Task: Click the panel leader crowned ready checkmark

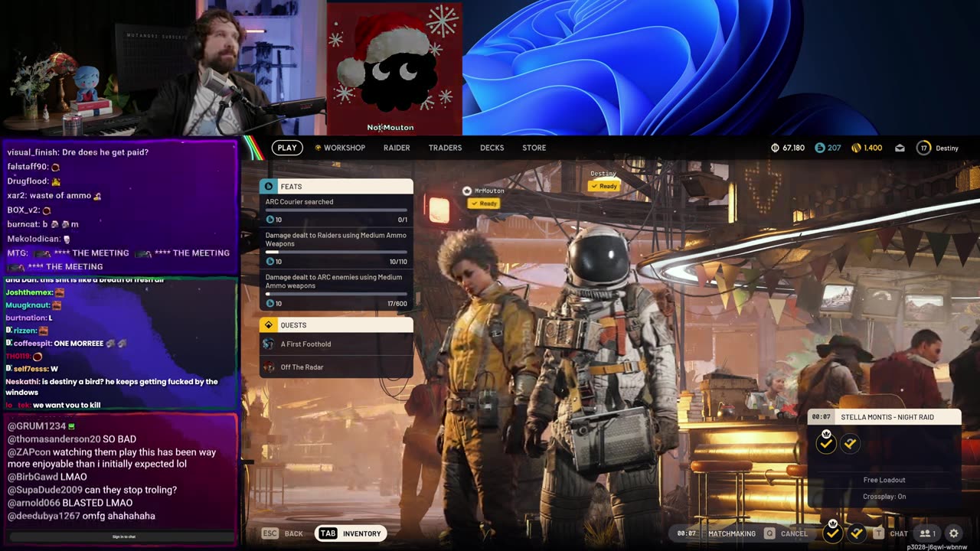Action: point(825,443)
